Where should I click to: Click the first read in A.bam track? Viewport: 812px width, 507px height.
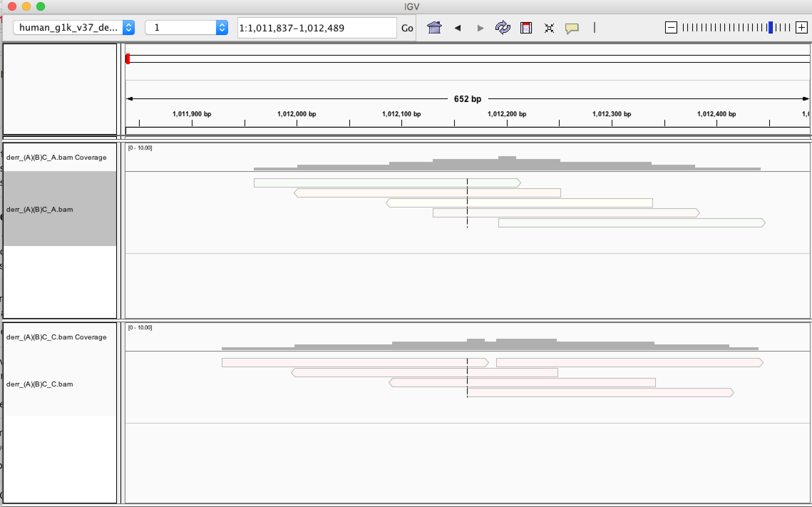point(387,183)
